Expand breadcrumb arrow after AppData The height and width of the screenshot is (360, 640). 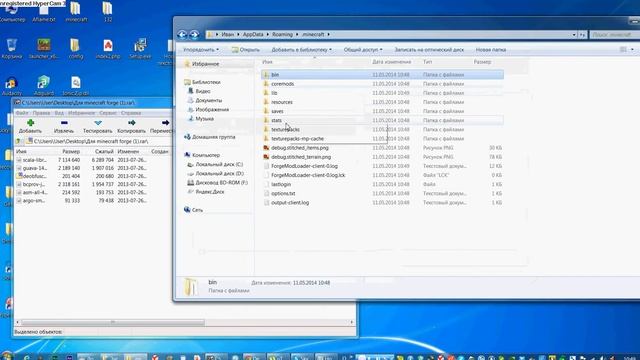point(269,35)
